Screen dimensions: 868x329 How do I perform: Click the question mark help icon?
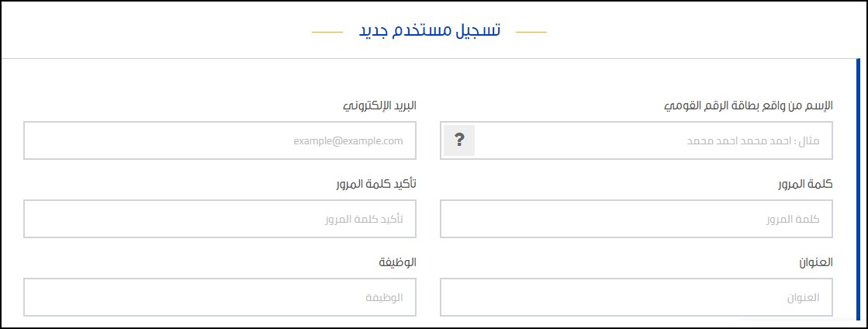click(x=459, y=140)
